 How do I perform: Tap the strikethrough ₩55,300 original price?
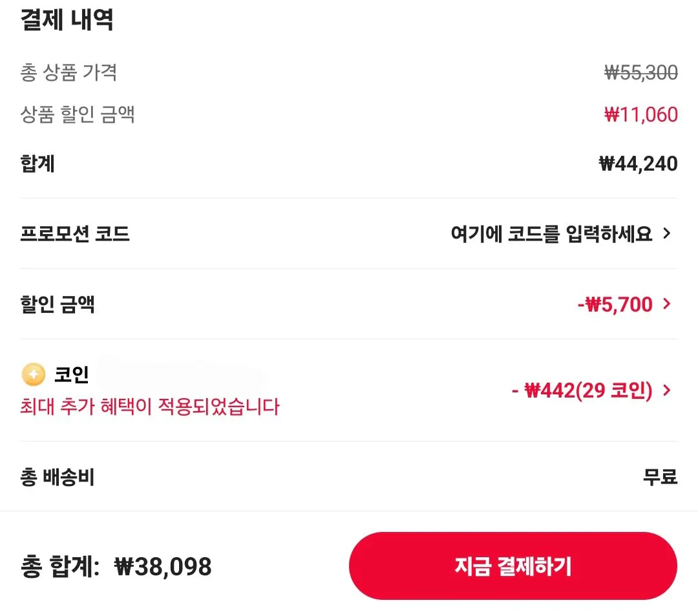click(x=640, y=73)
